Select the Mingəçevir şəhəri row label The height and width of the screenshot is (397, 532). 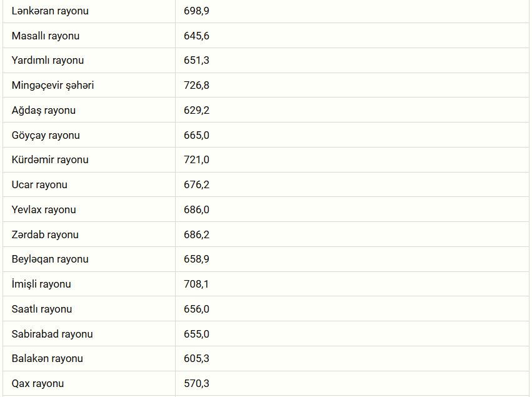53,86
